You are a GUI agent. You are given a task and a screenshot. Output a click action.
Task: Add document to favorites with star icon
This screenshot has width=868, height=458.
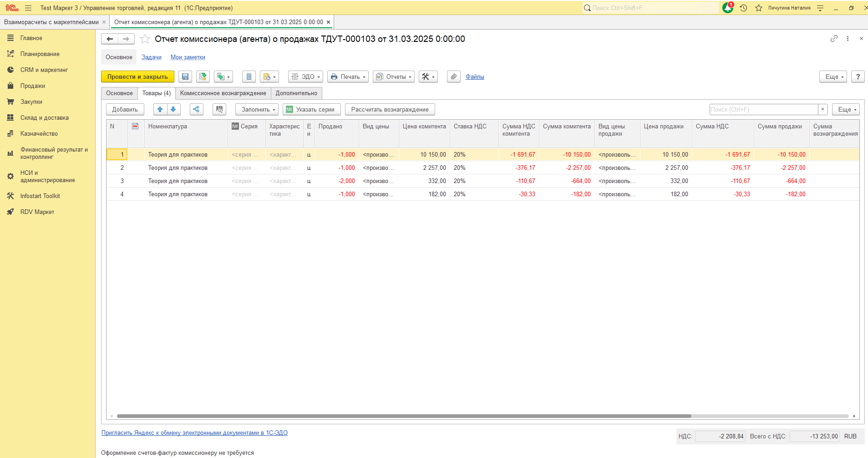145,39
